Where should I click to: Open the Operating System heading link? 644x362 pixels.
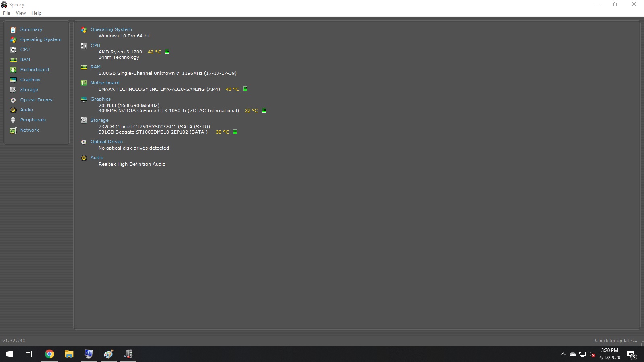pyautogui.click(x=111, y=29)
